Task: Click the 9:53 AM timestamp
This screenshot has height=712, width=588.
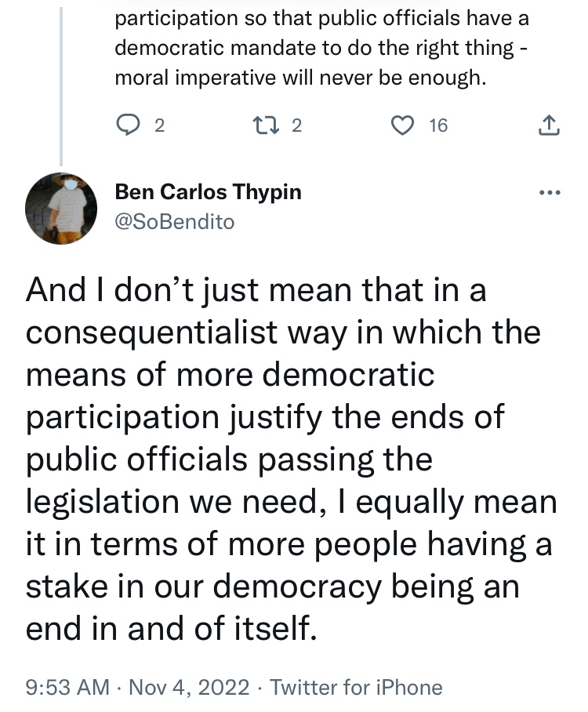Action: coord(67,688)
